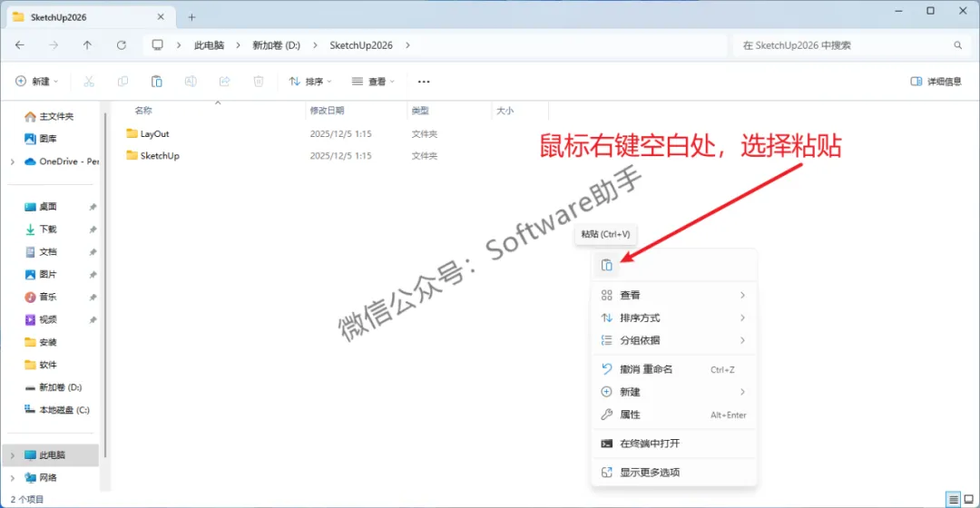
Task: Expand chevron after SketchUp2026 breadcrumb
Action: point(408,45)
